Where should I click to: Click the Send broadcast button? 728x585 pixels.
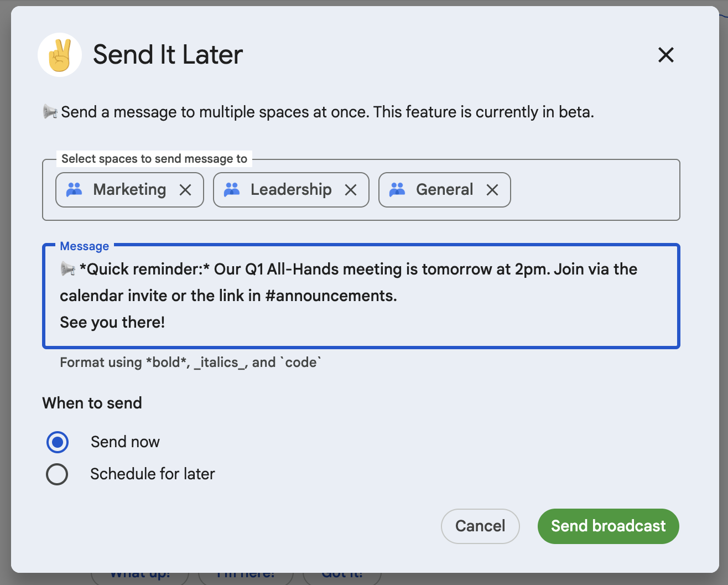pos(608,526)
